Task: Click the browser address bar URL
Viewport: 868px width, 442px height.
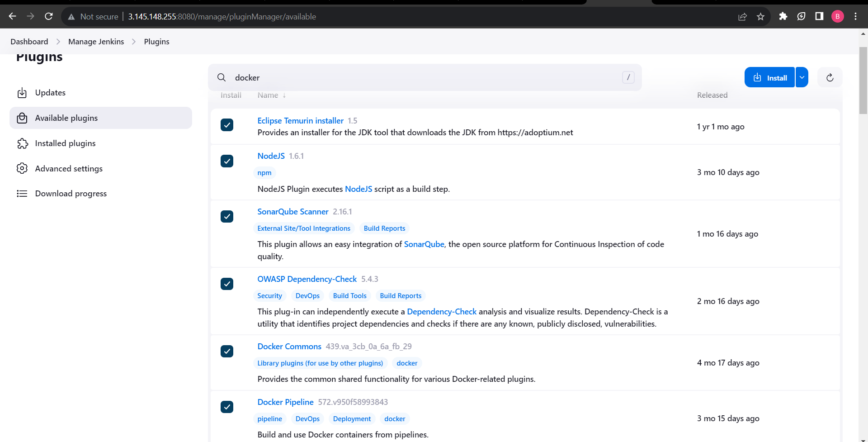Action: (222, 17)
